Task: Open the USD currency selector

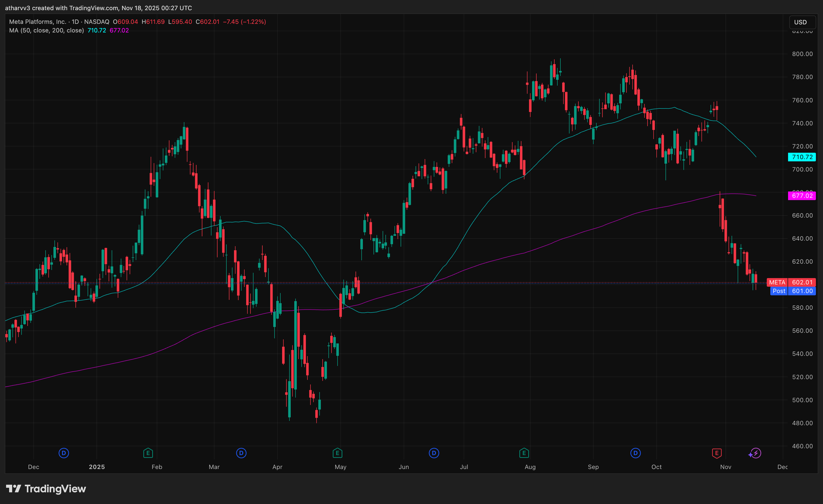Action: point(802,22)
